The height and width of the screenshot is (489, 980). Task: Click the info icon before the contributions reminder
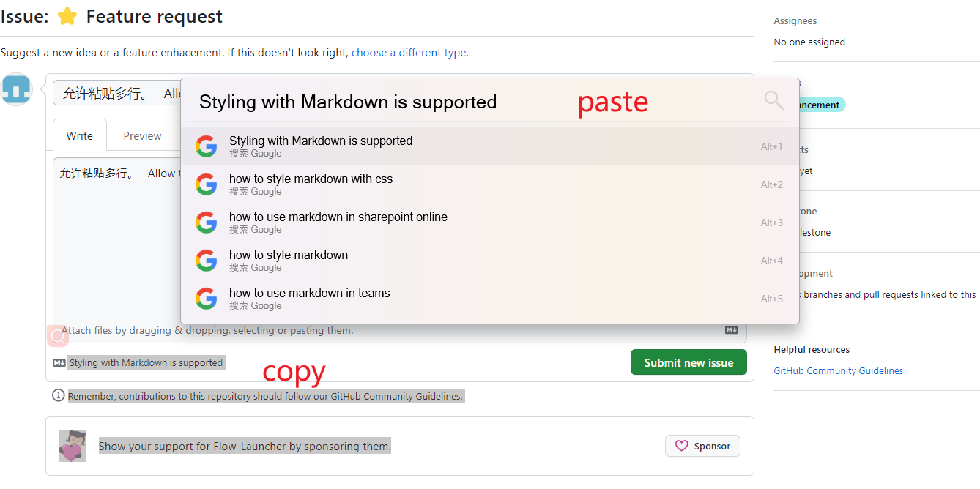pos(58,395)
